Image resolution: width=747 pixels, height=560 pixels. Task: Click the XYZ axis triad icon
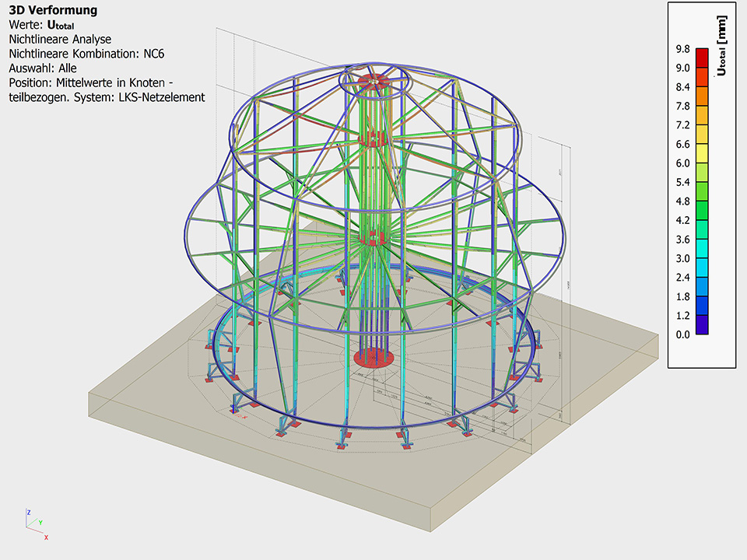(36, 523)
